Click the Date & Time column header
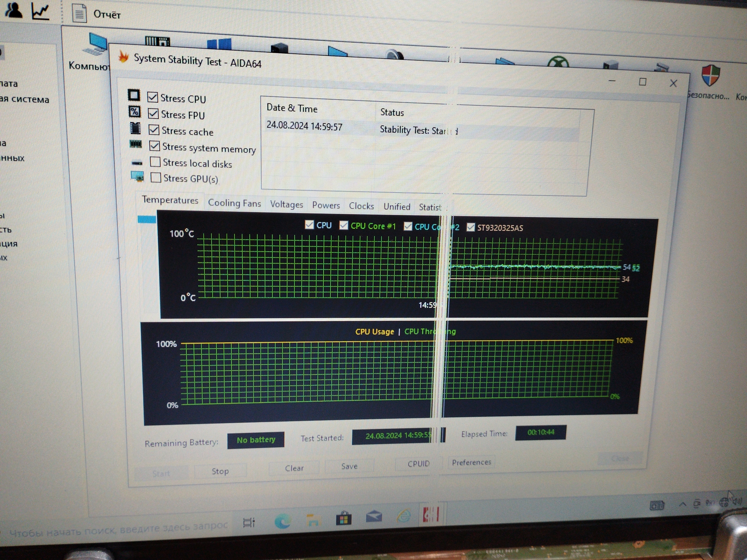This screenshot has height=560, width=747. [292, 108]
